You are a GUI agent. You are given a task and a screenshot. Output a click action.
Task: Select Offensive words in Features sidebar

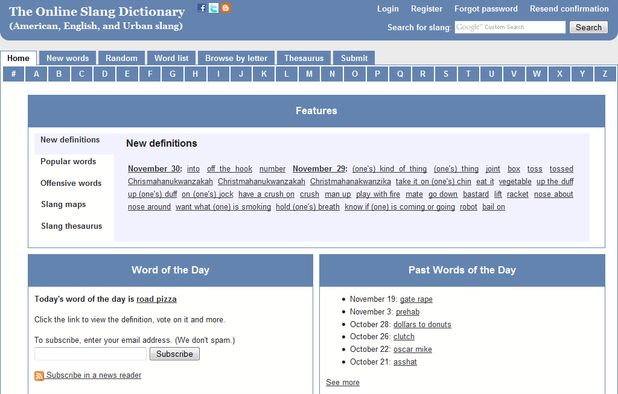[71, 183]
